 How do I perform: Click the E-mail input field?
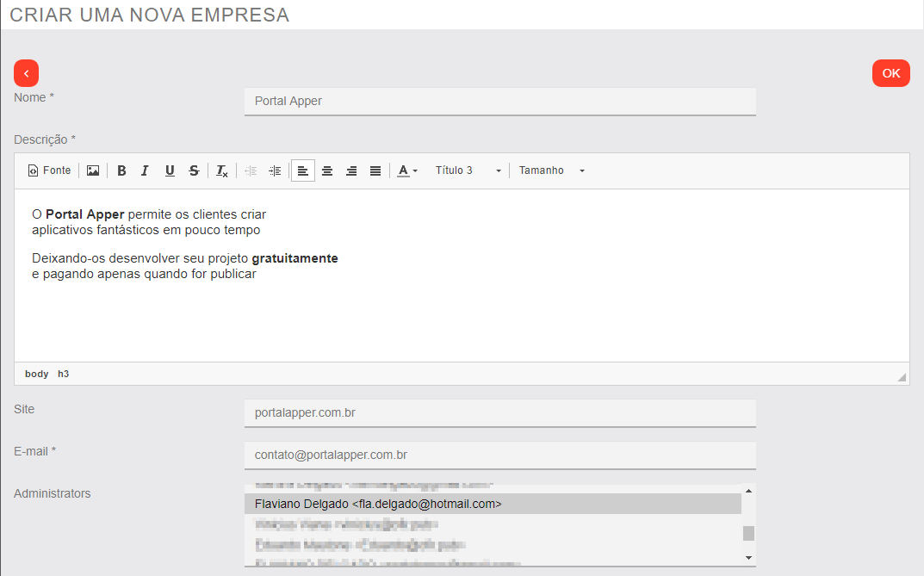click(499, 455)
